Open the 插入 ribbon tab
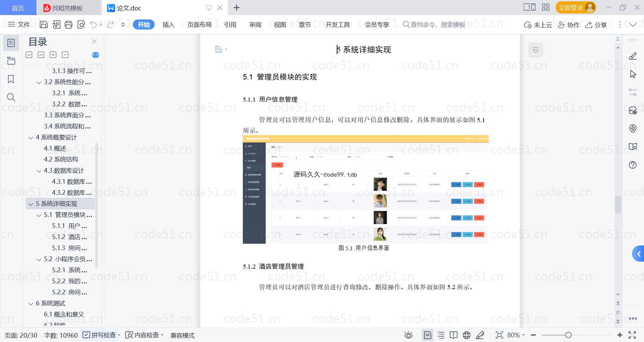The image size is (644, 342). (168, 25)
